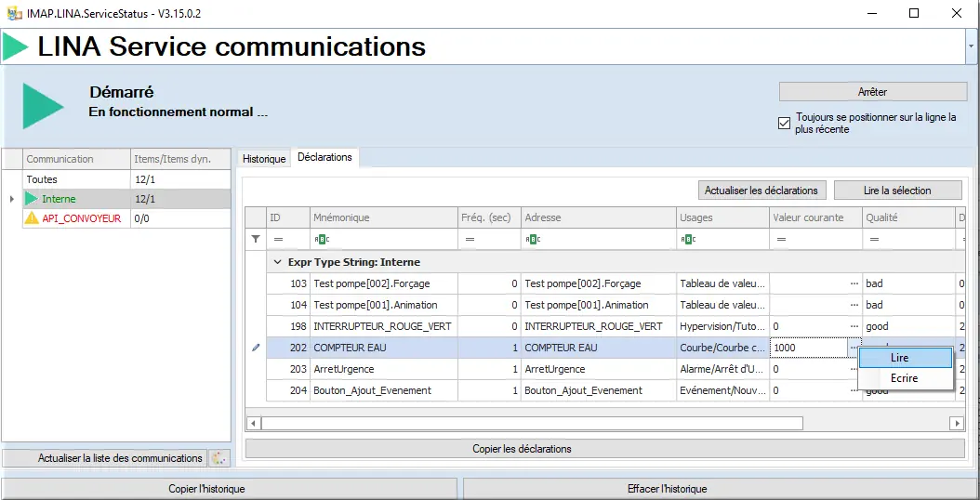Open the Mnémonique filter operator icon
The height and width of the screenshot is (500, 980).
point(322,239)
